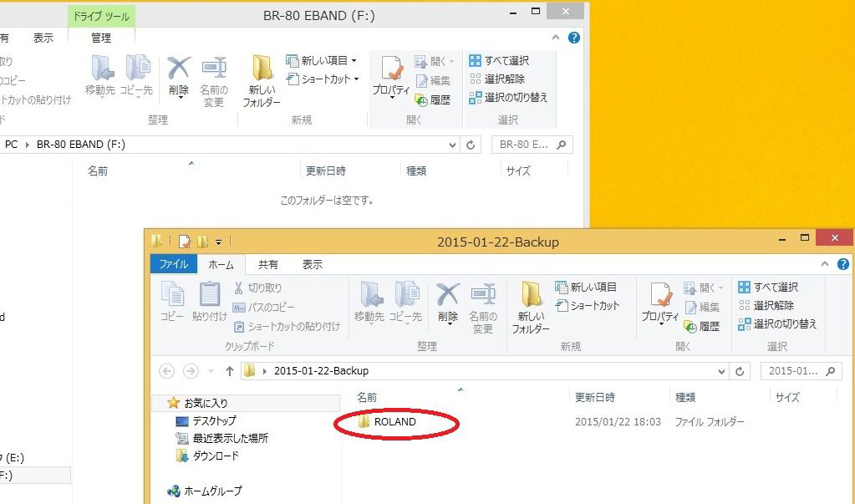Screen dimensions: 855x504
Task: Click Back arrow in Backup window
Action: click(x=167, y=371)
